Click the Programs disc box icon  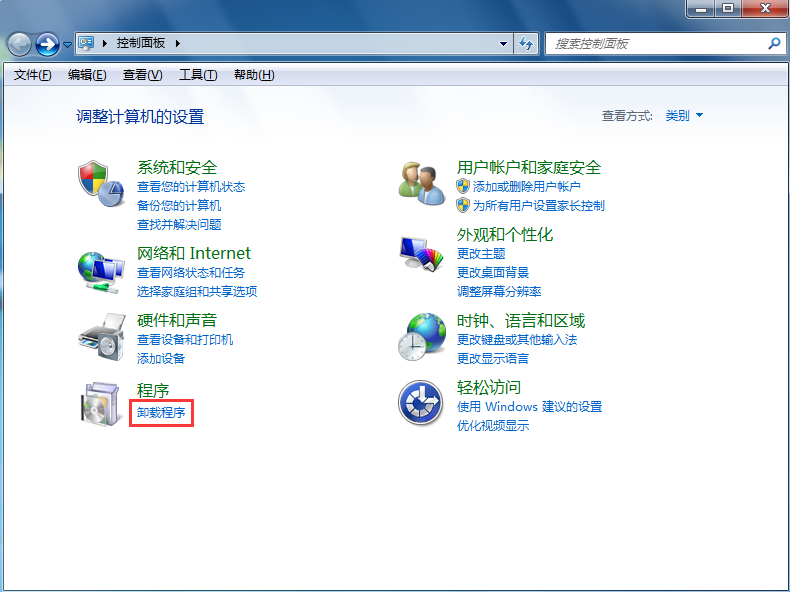pyautogui.click(x=101, y=404)
